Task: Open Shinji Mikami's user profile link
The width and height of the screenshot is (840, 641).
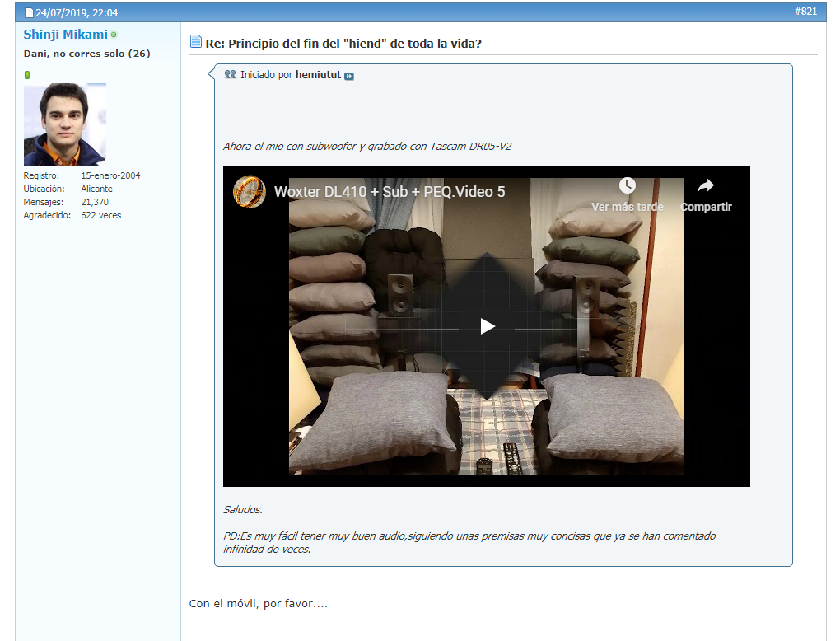Action: [65, 35]
